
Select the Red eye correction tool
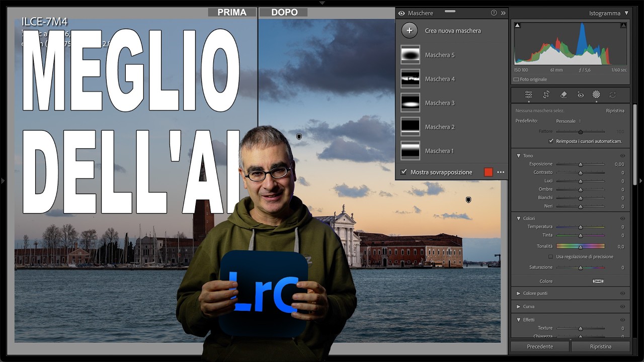[x=580, y=95]
